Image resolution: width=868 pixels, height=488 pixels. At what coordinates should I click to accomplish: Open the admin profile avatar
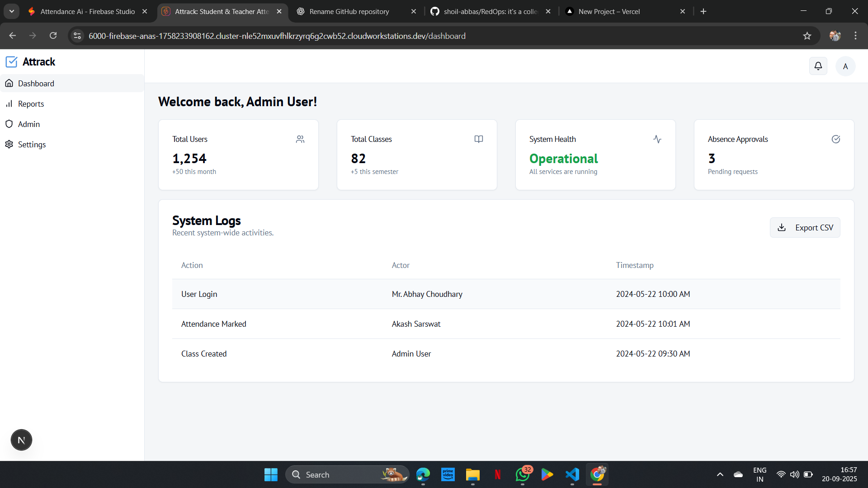[x=845, y=66]
